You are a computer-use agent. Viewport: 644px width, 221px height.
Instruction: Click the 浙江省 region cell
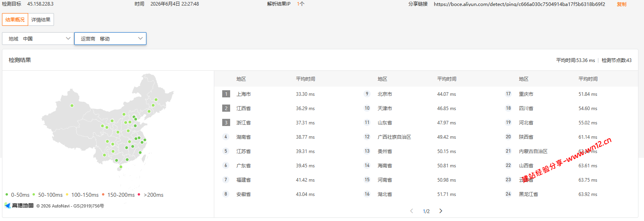pos(244,123)
